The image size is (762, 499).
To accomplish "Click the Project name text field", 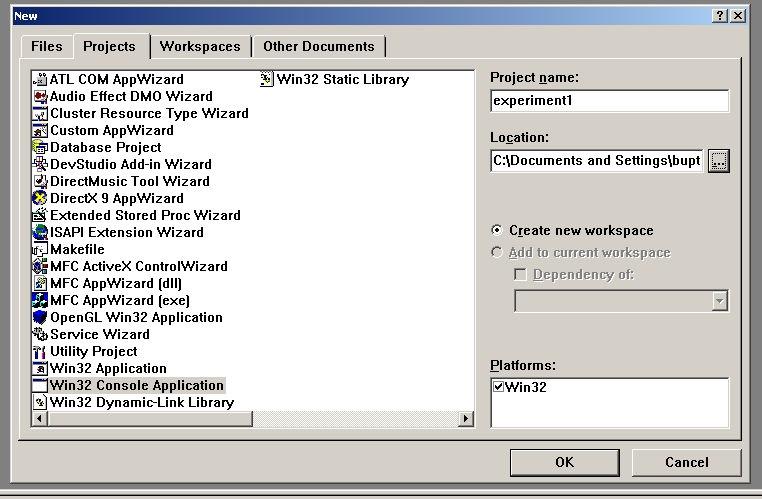I will click(x=609, y=101).
